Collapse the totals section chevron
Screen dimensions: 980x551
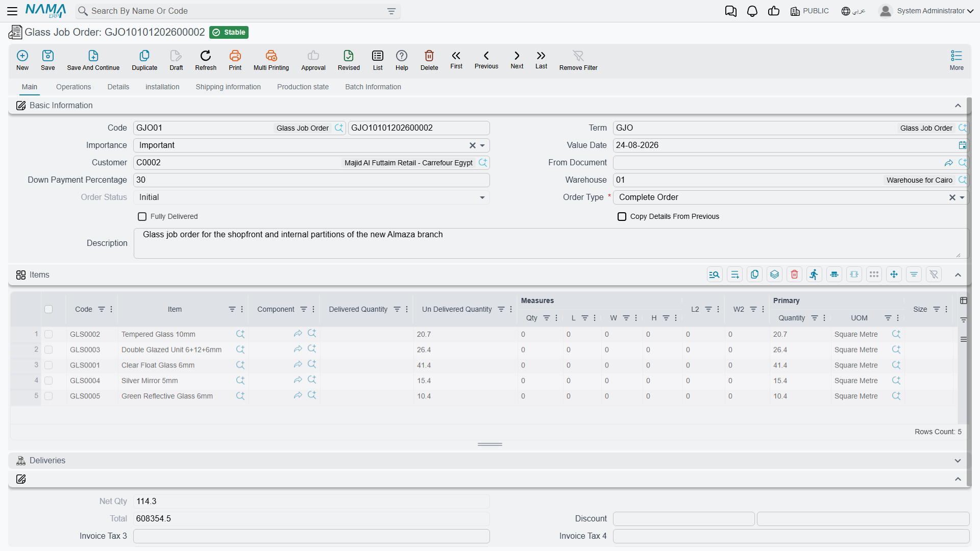958,479
